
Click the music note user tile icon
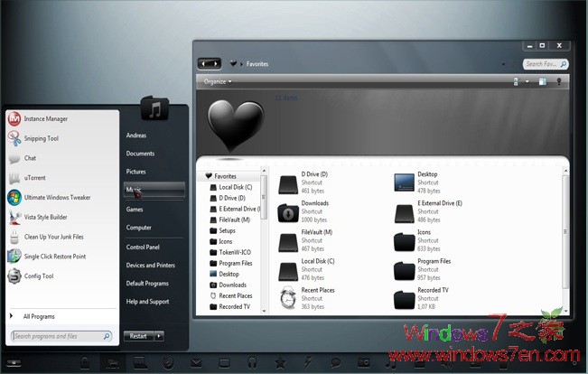tap(155, 110)
